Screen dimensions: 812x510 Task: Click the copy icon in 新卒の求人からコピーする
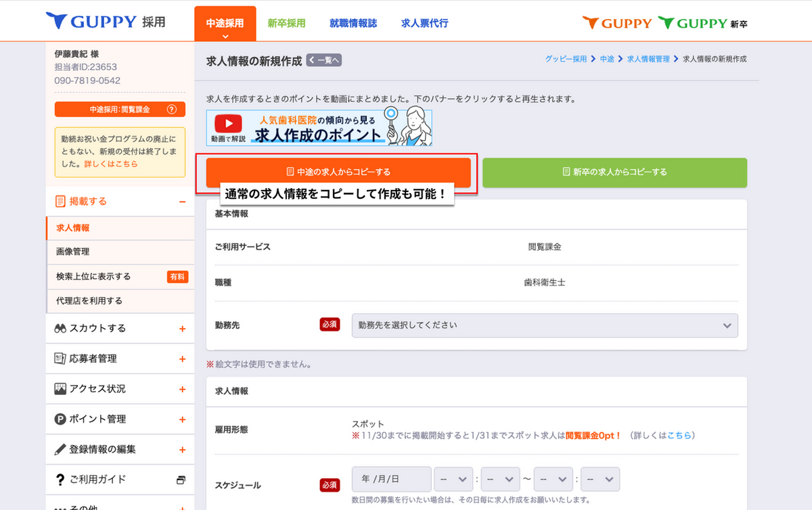coord(566,172)
